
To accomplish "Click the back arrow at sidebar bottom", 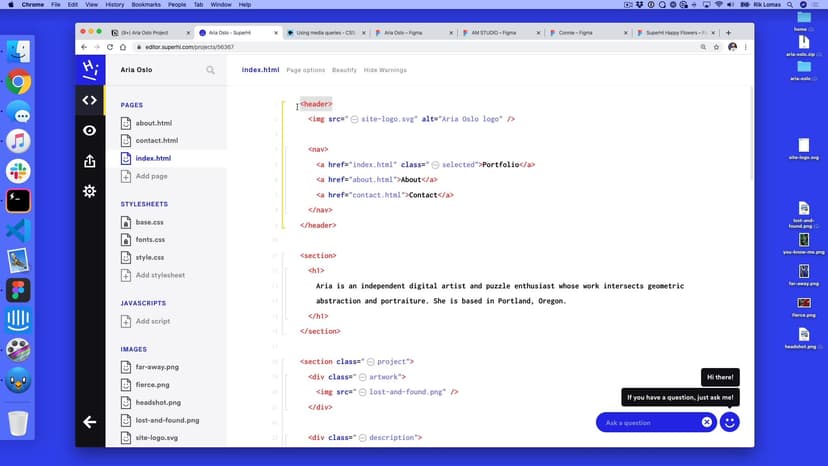I will coord(90,422).
